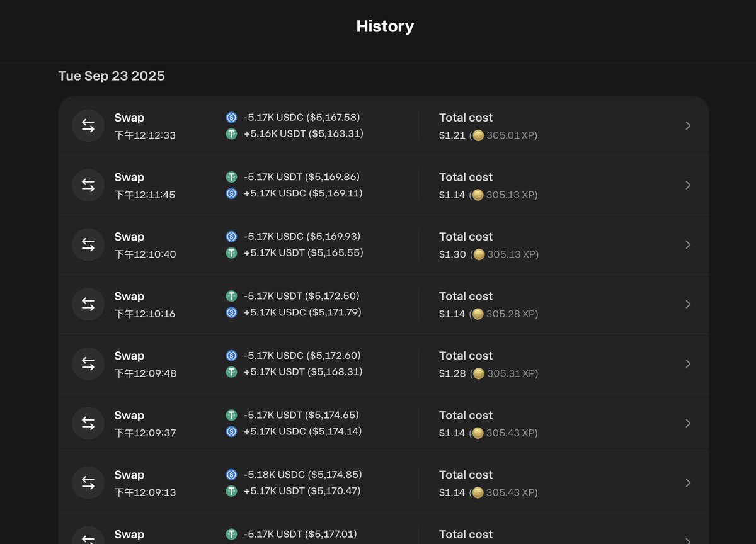Open chevron on the 12:09:13 swap row
Image resolution: width=756 pixels, height=544 pixels.
pyautogui.click(x=688, y=483)
